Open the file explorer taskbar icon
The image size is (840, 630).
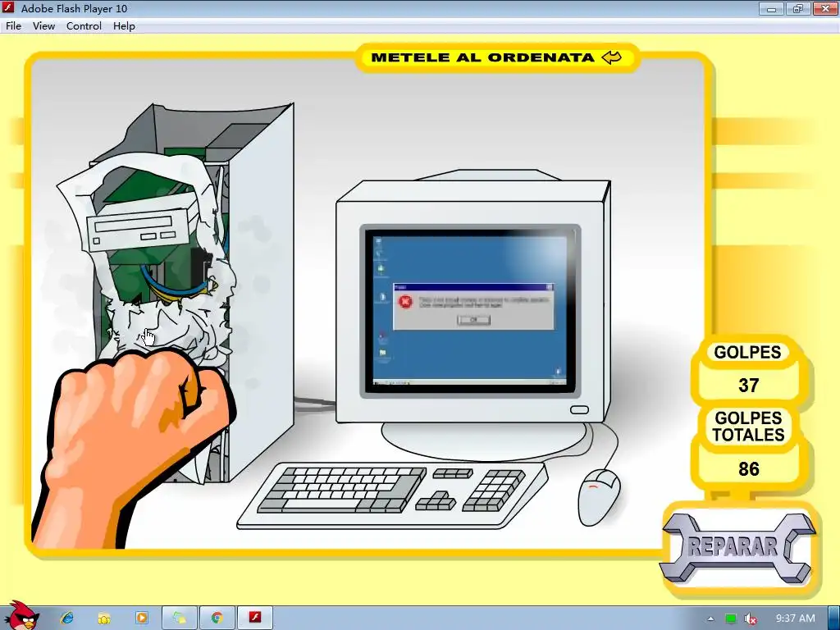pyautogui.click(x=104, y=618)
